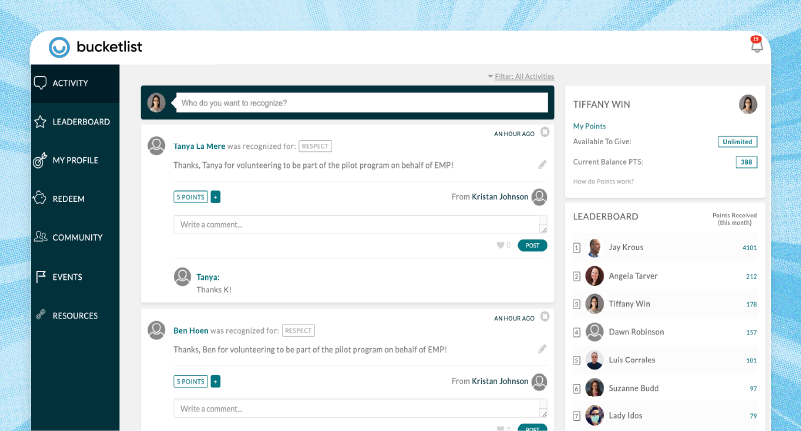
Task: Click Angela Tarver's leaderboard avatar
Action: point(594,276)
